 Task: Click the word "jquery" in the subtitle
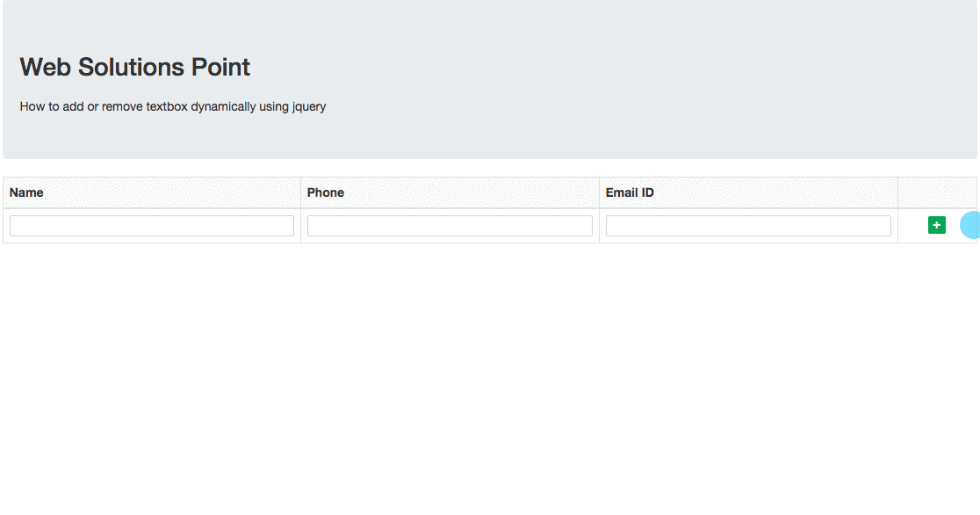[309, 107]
